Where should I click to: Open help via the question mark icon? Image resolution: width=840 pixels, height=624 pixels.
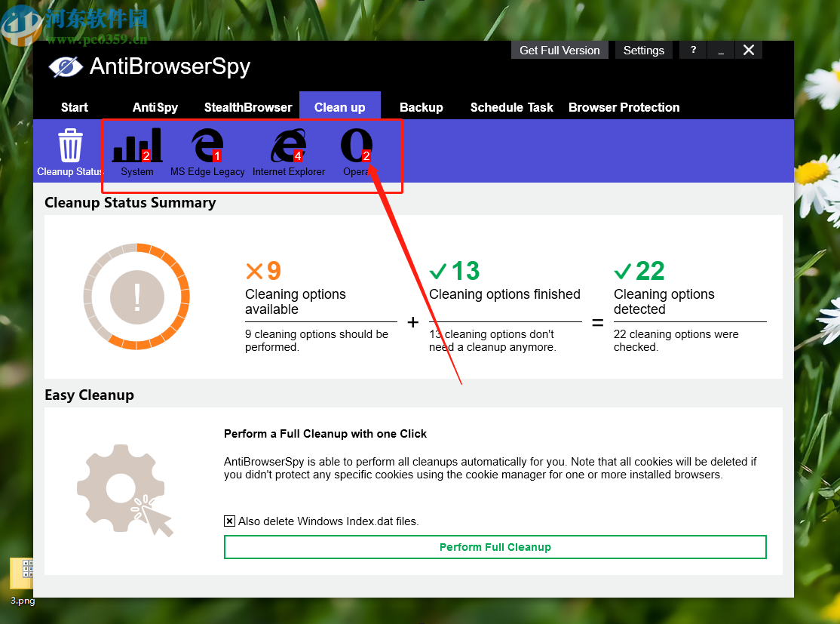(x=692, y=50)
